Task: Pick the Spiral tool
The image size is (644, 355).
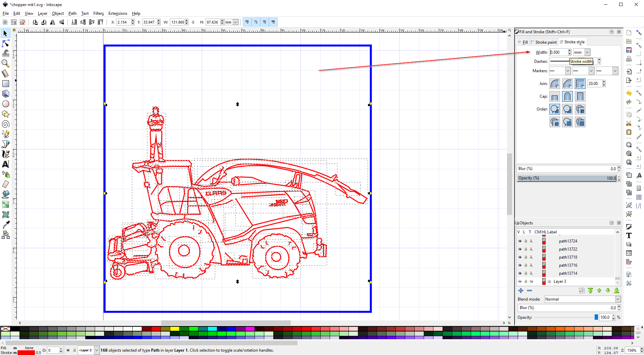Action: pos(5,124)
